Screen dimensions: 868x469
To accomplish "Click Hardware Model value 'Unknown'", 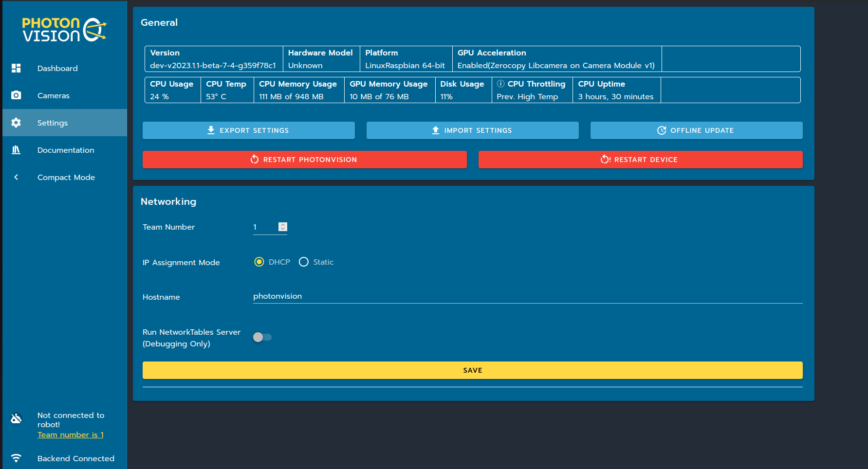I will (x=305, y=66).
